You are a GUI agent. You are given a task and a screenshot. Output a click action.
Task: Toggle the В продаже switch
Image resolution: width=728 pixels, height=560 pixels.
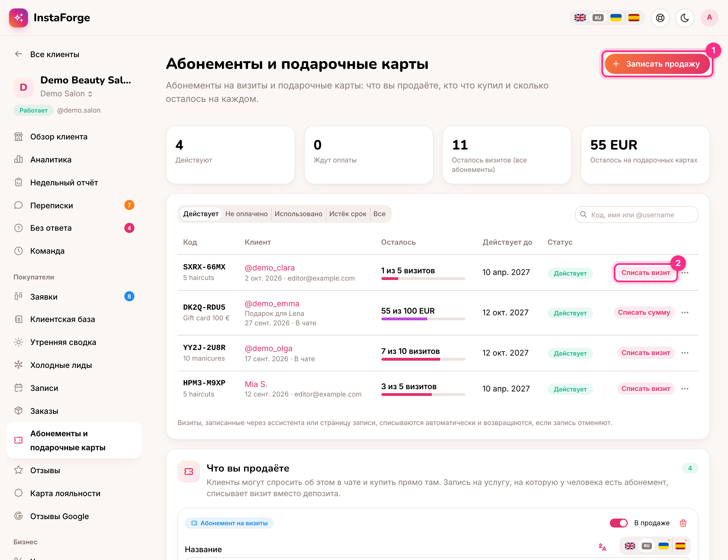tap(618, 523)
